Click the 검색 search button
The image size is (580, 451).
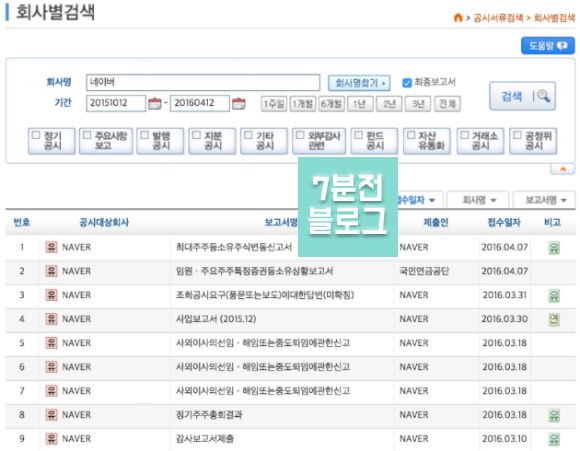(522, 96)
